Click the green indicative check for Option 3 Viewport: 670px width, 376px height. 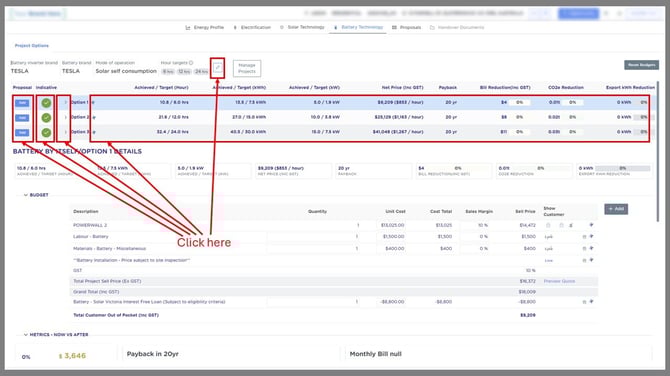tap(46, 132)
